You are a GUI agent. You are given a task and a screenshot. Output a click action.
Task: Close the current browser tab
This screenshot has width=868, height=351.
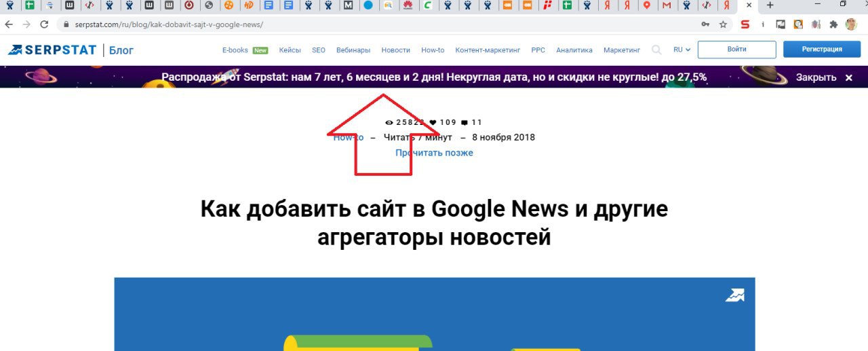coord(748,5)
